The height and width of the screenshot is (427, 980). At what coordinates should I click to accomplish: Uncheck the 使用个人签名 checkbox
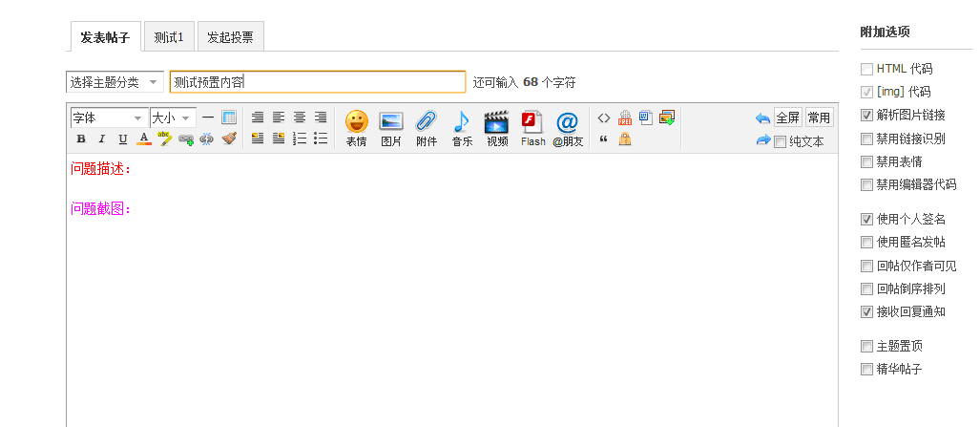(x=866, y=219)
